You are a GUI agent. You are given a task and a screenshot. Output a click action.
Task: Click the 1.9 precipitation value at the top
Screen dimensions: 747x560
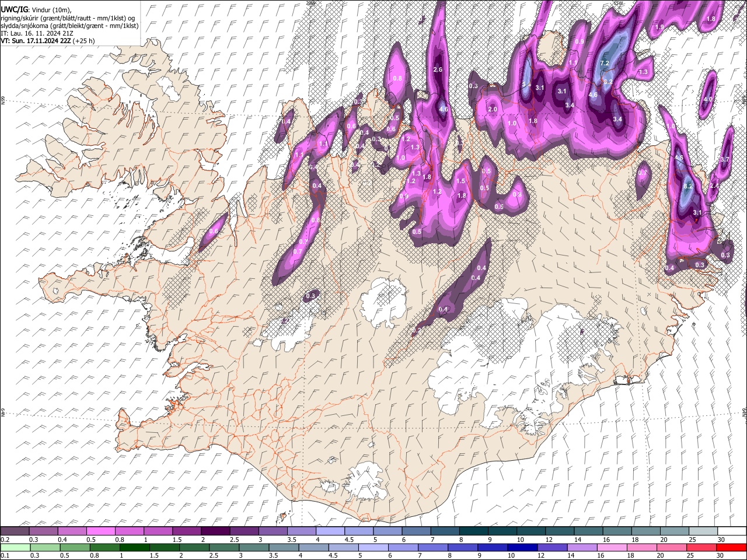(x=659, y=27)
